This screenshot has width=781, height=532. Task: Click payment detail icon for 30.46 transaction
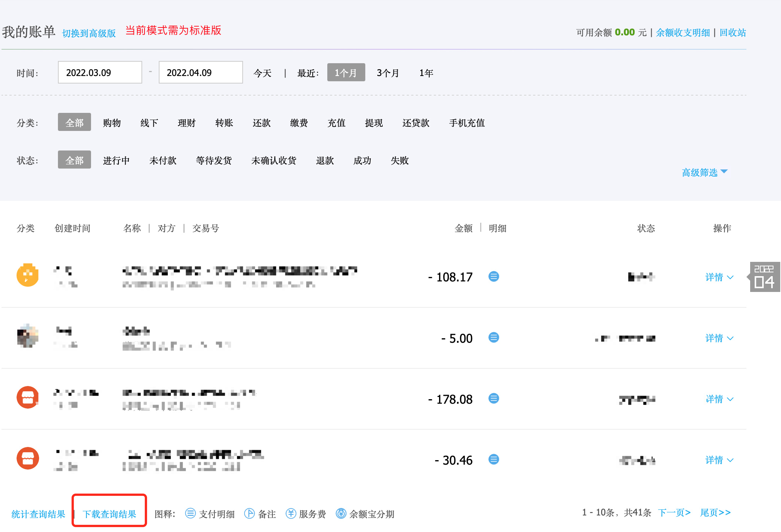(494, 459)
